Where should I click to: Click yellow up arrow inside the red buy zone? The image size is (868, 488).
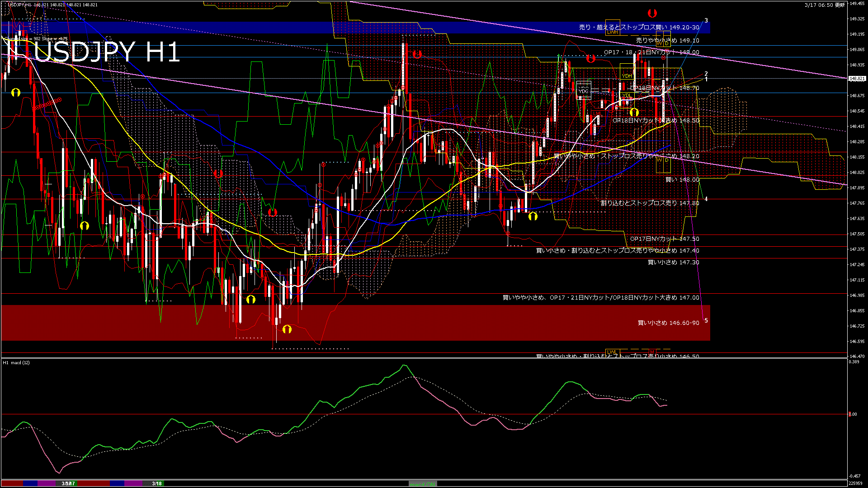click(287, 329)
